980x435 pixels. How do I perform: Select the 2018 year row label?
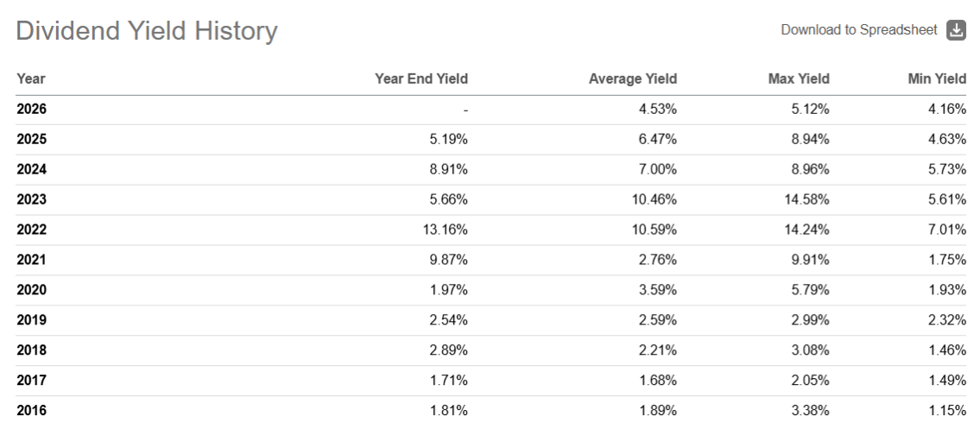[x=31, y=350]
